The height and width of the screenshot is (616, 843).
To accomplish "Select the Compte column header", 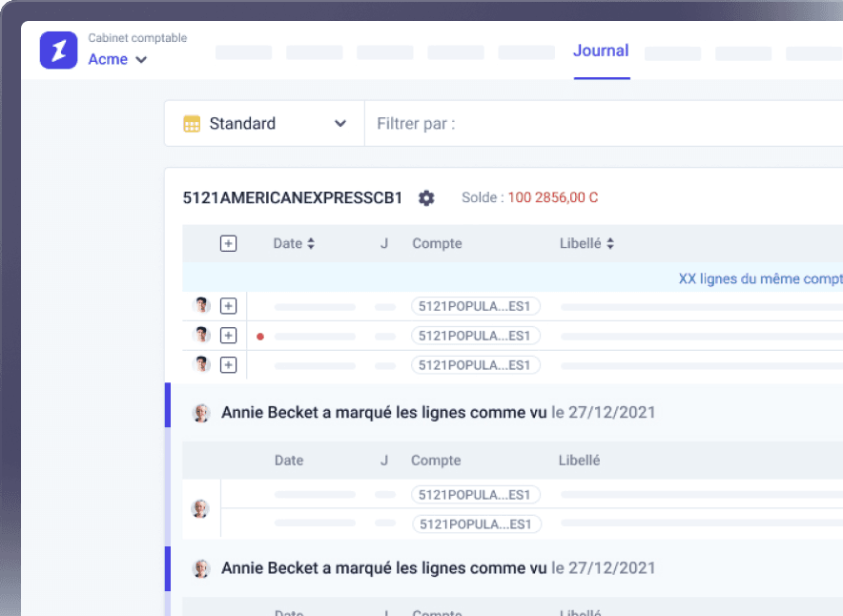I will point(437,243).
